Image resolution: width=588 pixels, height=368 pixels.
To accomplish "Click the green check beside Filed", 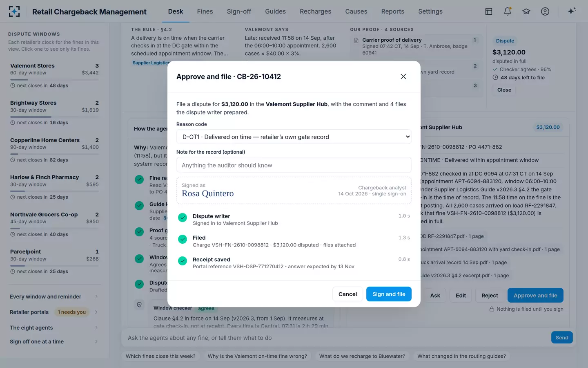I will pyautogui.click(x=183, y=239).
